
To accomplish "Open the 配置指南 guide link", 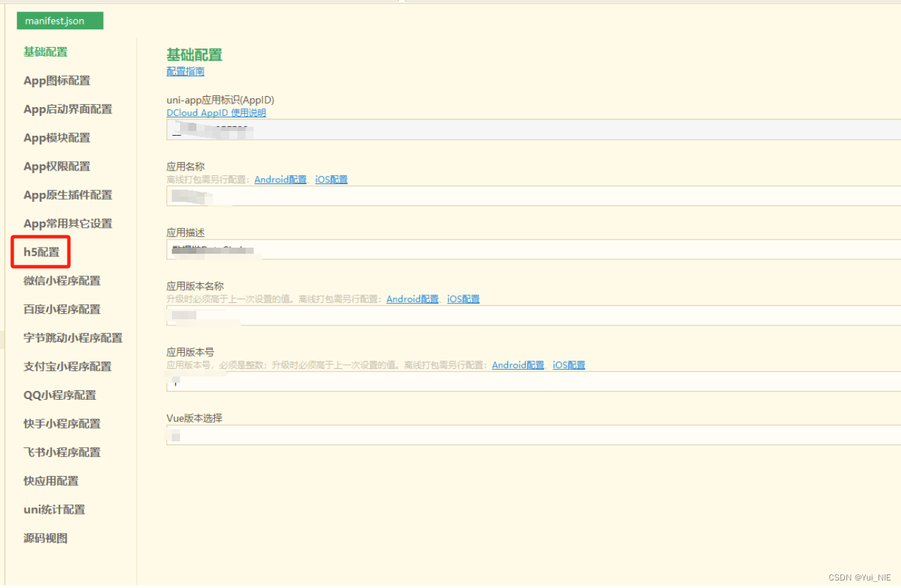I will [x=184, y=71].
